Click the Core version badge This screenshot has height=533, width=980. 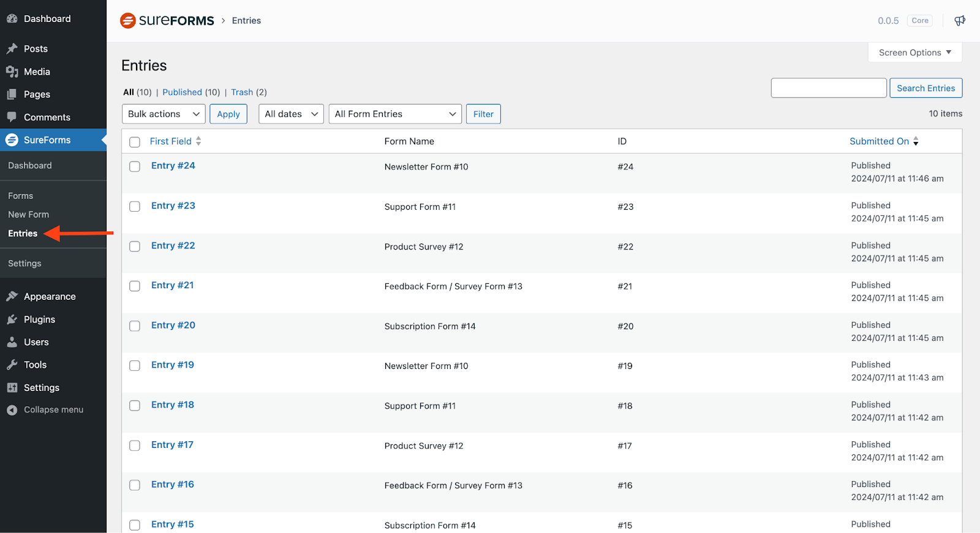(920, 21)
